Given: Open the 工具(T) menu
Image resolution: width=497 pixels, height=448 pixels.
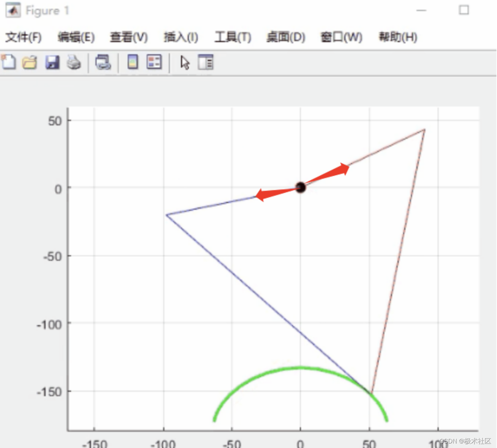Looking at the screenshot, I should click(x=233, y=37).
